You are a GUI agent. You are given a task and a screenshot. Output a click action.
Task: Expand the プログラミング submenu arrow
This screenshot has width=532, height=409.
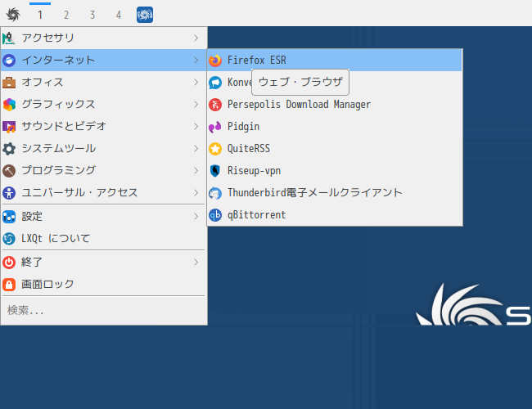point(196,171)
